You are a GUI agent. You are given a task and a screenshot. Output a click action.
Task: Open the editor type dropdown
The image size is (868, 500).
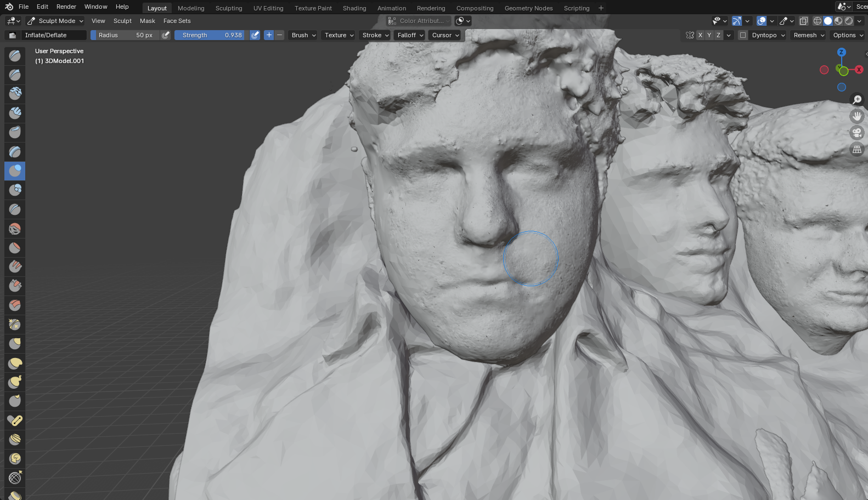(13, 21)
